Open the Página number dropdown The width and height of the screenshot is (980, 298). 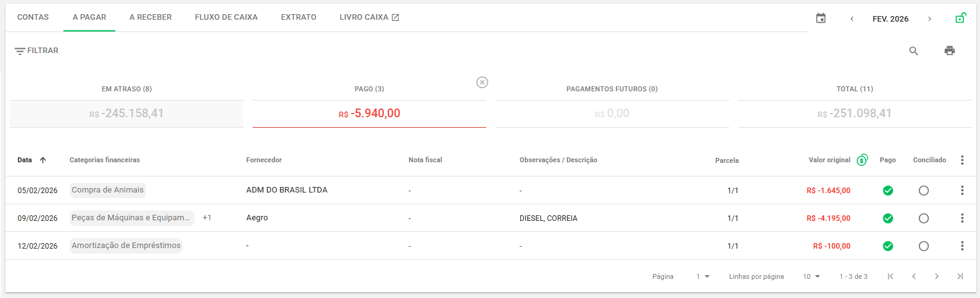point(703,276)
